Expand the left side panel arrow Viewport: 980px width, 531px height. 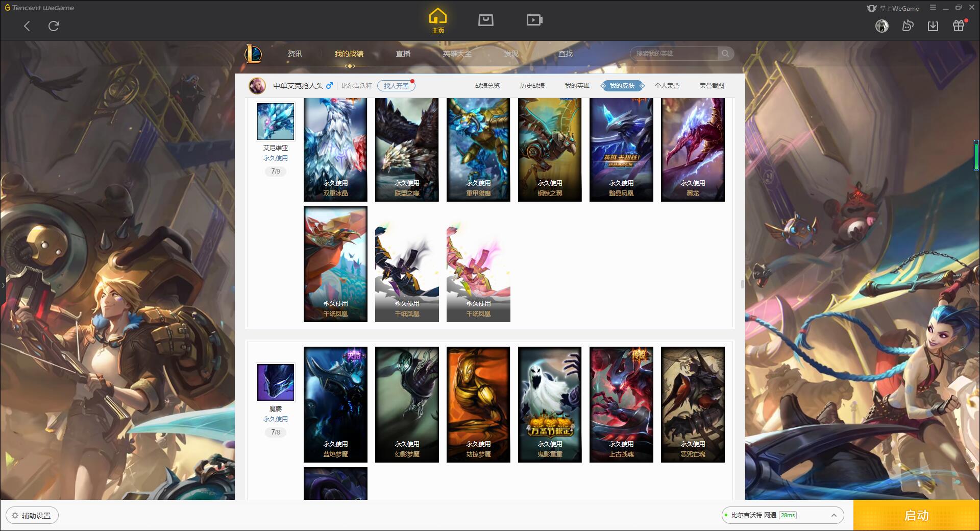pyautogui.click(x=3, y=285)
